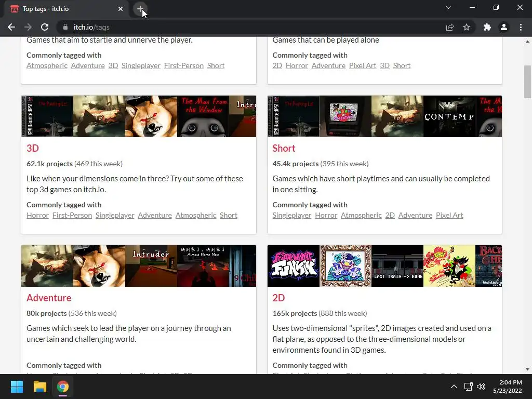Go back to the previous page

coord(11,27)
